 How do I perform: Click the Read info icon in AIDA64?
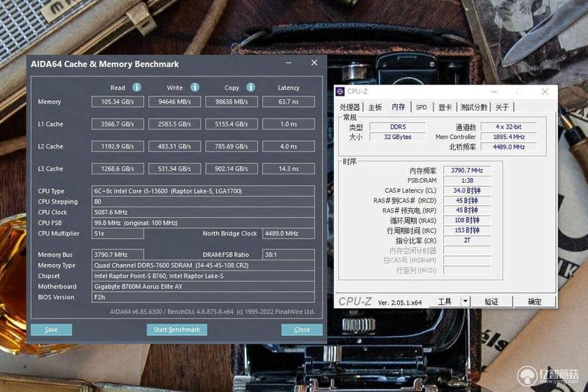(137, 88)
